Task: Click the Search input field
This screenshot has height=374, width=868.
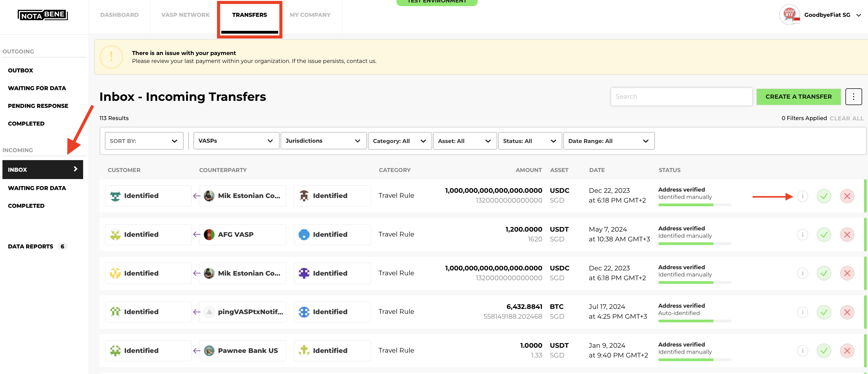Action: click(x=681, y=97)
